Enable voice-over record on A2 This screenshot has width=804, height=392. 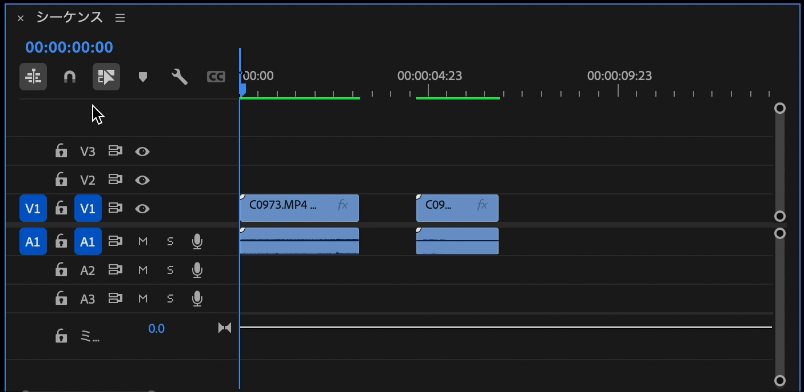[x=197, y=270]
